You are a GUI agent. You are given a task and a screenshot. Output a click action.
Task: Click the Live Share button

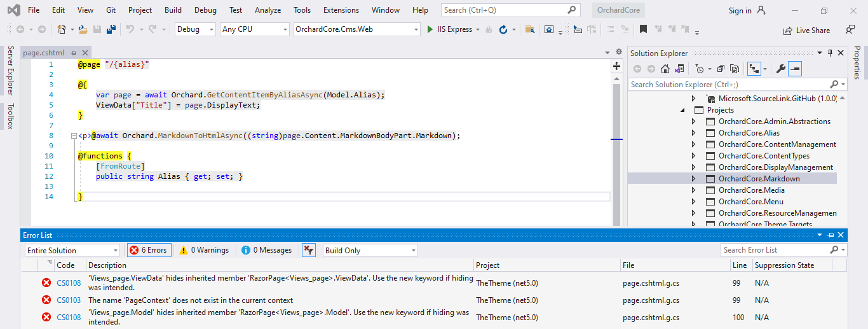(806, 30)
